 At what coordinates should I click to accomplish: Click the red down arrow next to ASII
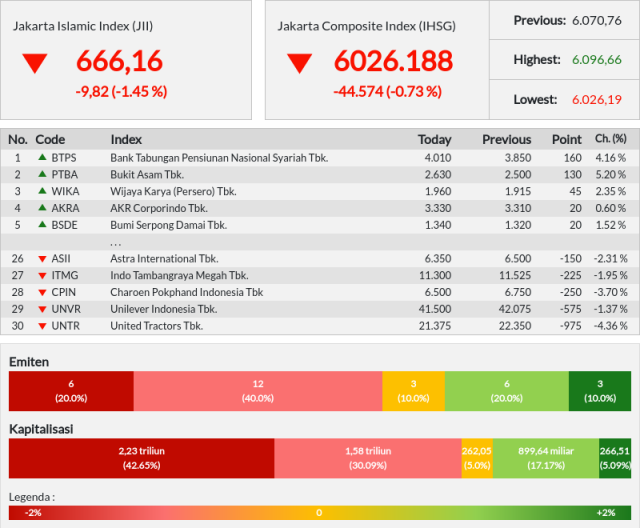click(42, 259)
